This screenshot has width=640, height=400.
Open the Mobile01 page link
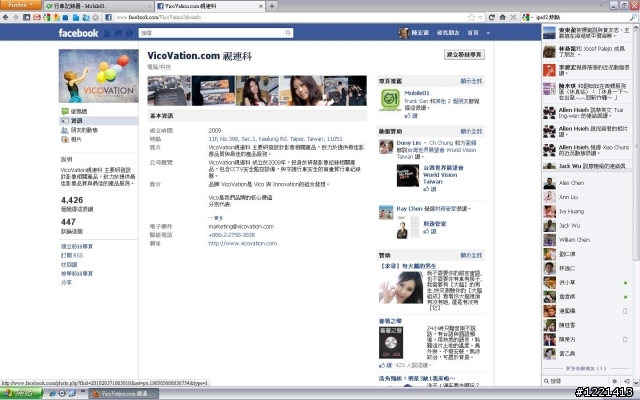[417, 93]
